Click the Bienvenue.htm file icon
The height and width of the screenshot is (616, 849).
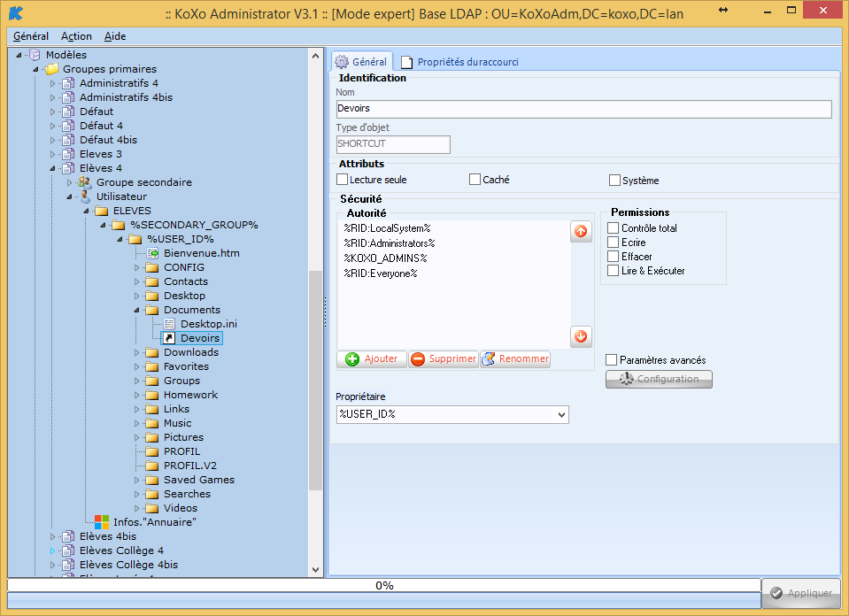pyautogui.click(x=152, y=253)
